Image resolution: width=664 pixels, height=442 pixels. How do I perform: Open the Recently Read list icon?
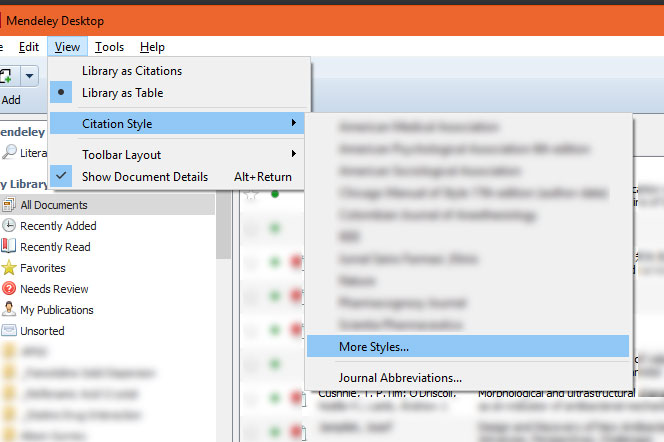pyautogui.click(x=9, y=247)
